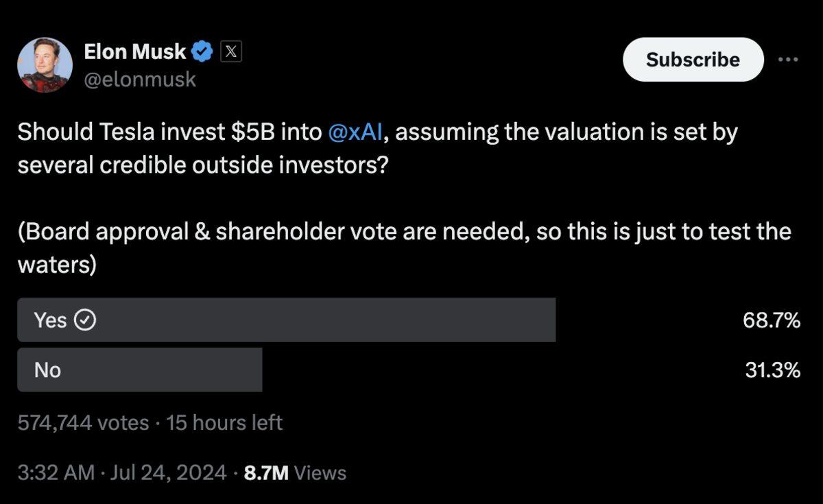Click the X affiliate badge next to name

[x=229, y=51]
